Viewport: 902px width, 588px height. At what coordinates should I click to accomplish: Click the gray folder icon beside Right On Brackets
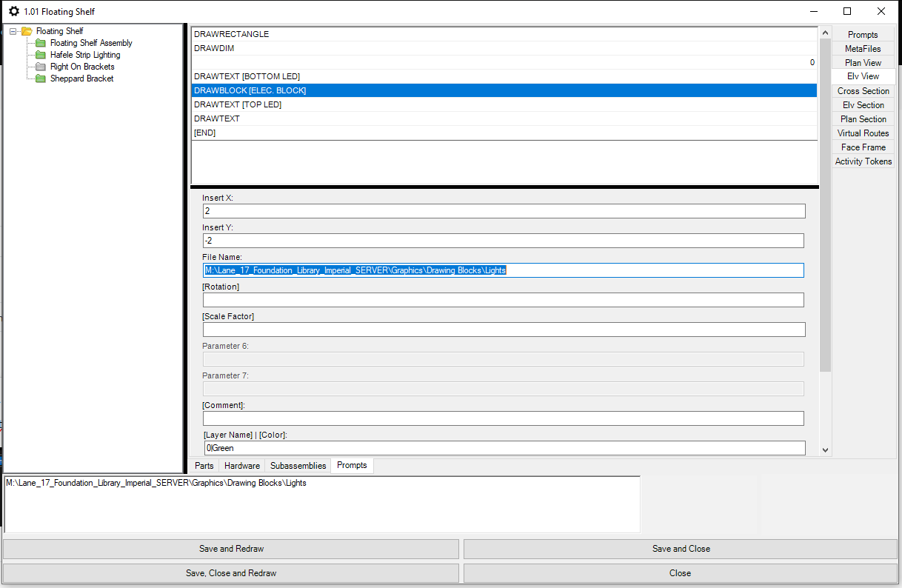41,67
